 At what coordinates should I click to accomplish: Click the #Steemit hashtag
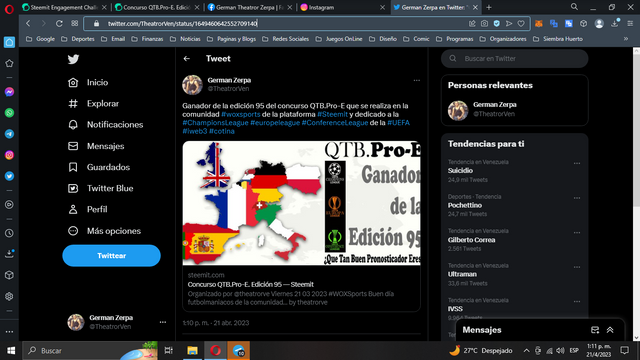pos(332,114)
